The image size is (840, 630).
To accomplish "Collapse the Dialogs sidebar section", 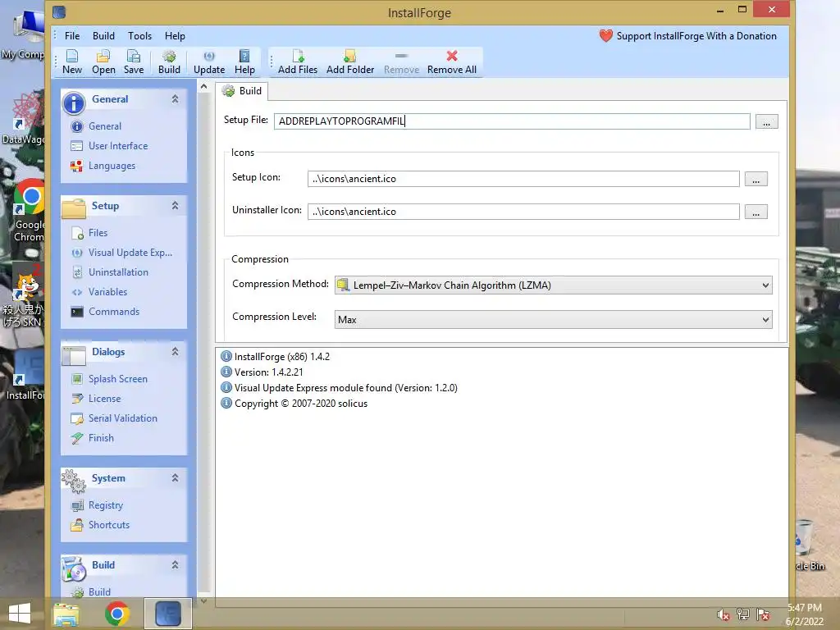I will pyautogui.click(x=175, y=351).
